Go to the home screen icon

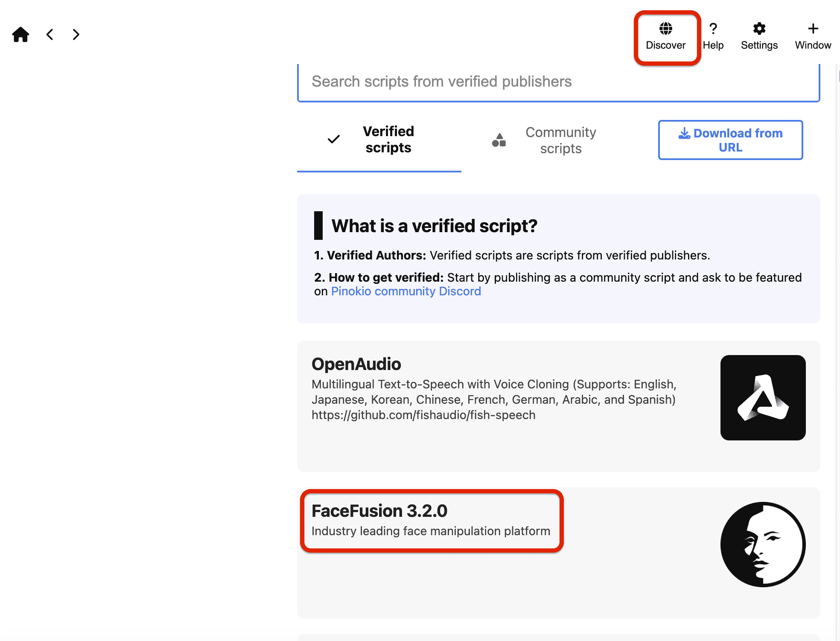pyautogui.click(x=20, y=35)
